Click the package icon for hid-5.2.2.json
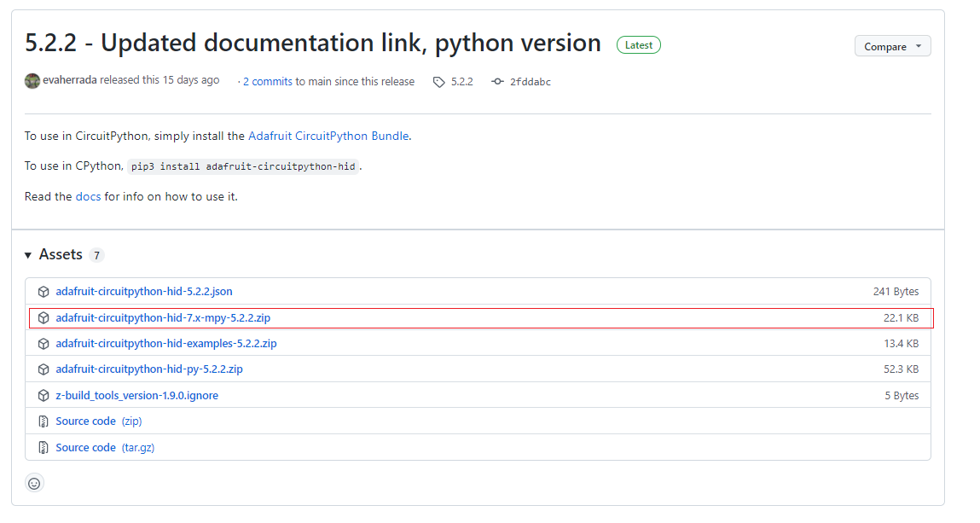The image size is (980, 523). coord(43,292)
